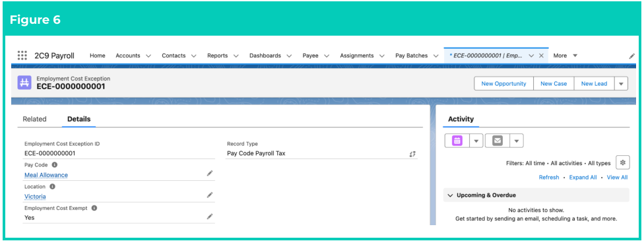Collapse the Upcoming & Overdue section

(450, 195)
